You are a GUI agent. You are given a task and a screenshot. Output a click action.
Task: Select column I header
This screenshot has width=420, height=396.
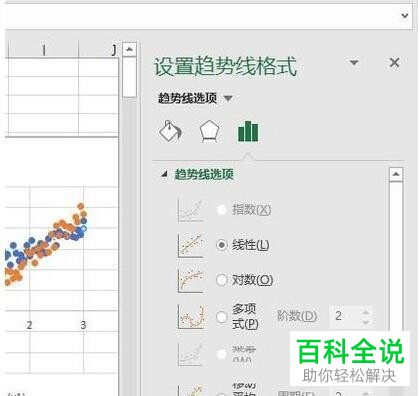(x=43, y=50)
